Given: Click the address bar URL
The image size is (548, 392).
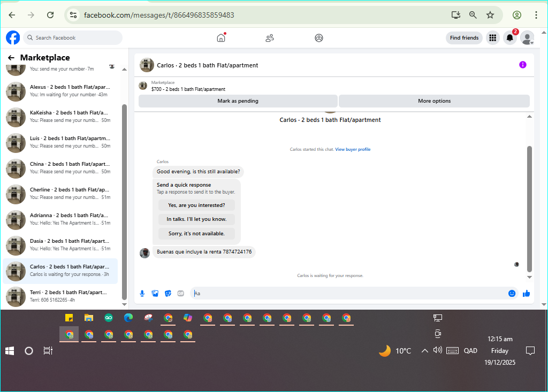Looking at the screenshot, I should [x=159, y=15].
